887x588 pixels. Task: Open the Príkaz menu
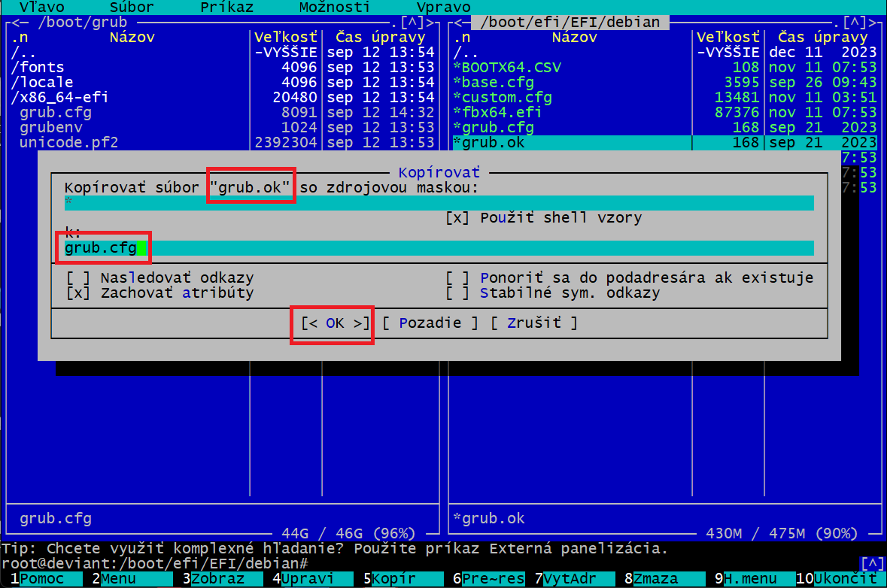tap(226, 8)
